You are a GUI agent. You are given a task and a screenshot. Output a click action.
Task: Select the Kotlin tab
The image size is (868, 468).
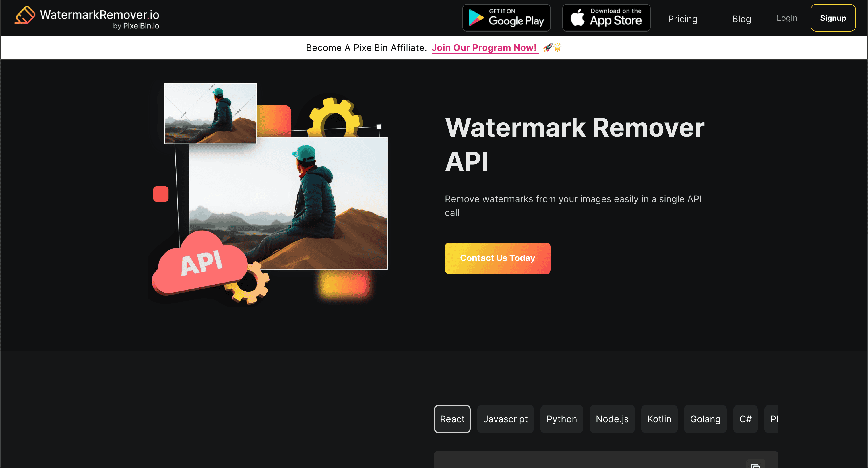(659, 419)
